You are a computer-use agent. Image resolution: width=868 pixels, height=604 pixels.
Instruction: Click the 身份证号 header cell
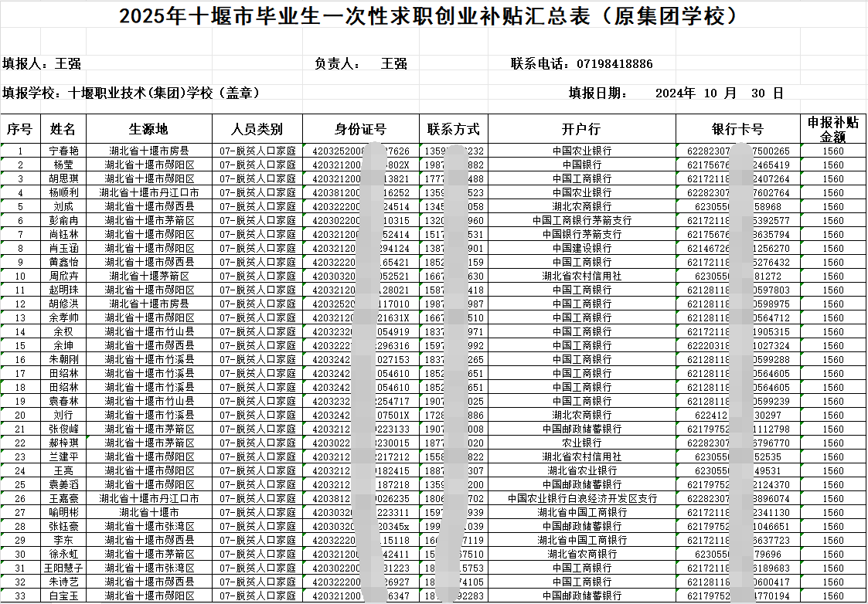360,129
